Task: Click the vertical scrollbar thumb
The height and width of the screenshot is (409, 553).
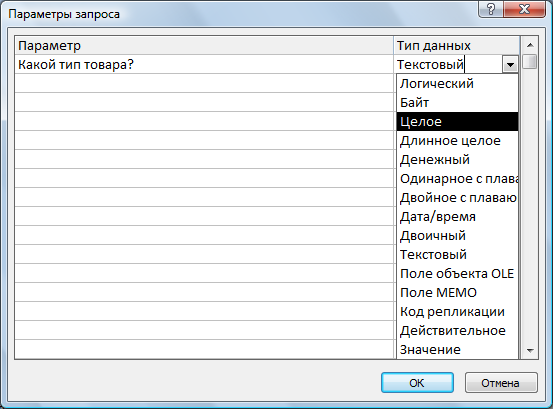Action: (530, 61)
